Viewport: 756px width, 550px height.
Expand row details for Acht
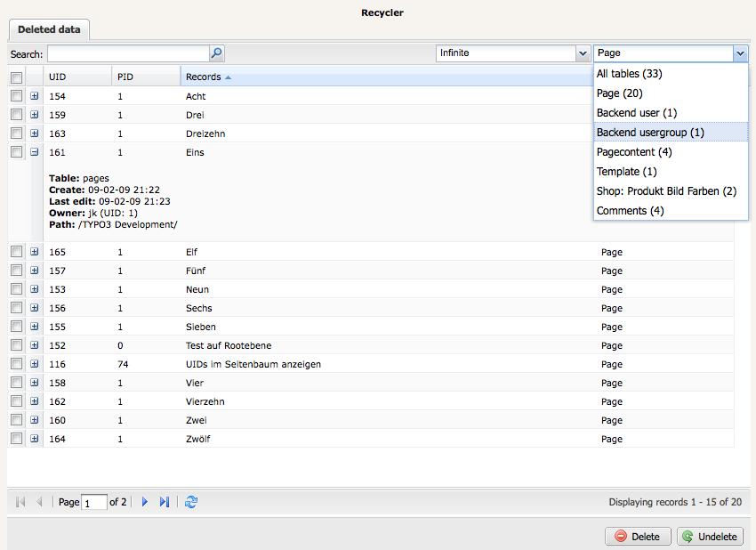tap(35, 96)
